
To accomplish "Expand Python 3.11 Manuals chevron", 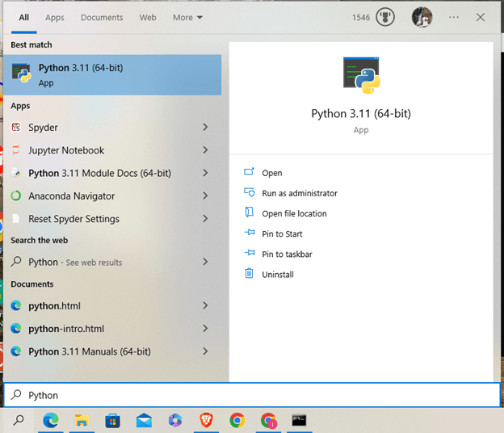I will [205, 351].
